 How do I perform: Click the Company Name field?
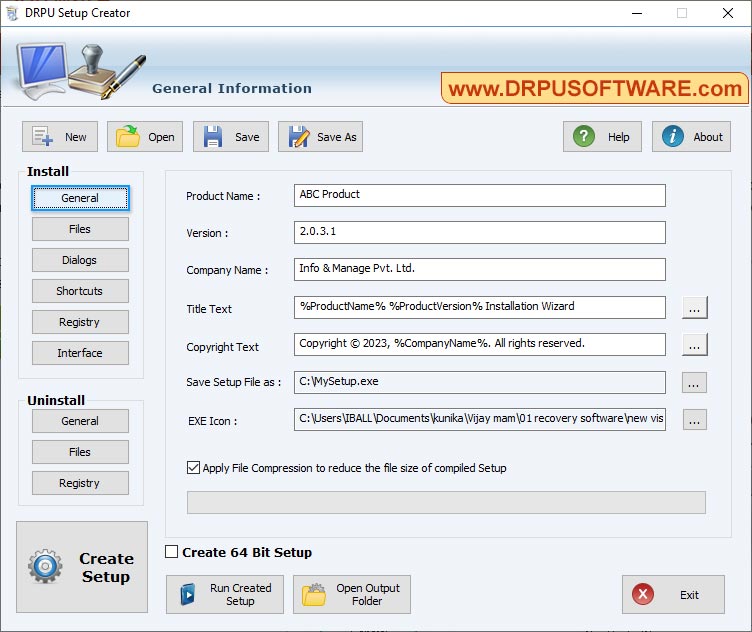[480, 269]
